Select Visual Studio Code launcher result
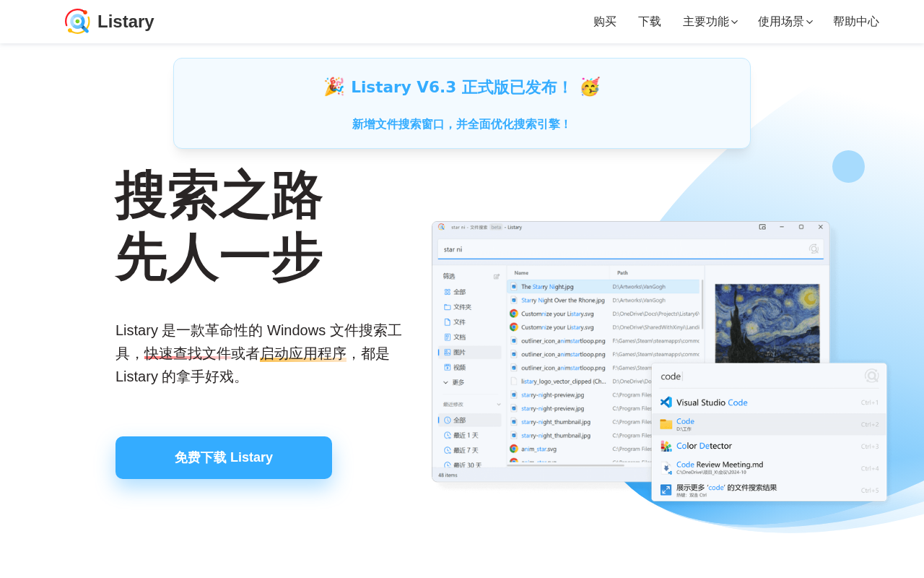The image size is (924, 578). coord(769,402)
